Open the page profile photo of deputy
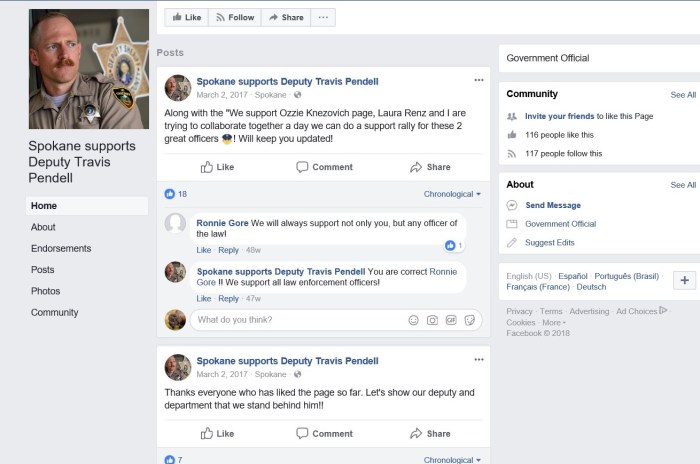This screenshot has width=700, height=464. click(x=88, y=68)
